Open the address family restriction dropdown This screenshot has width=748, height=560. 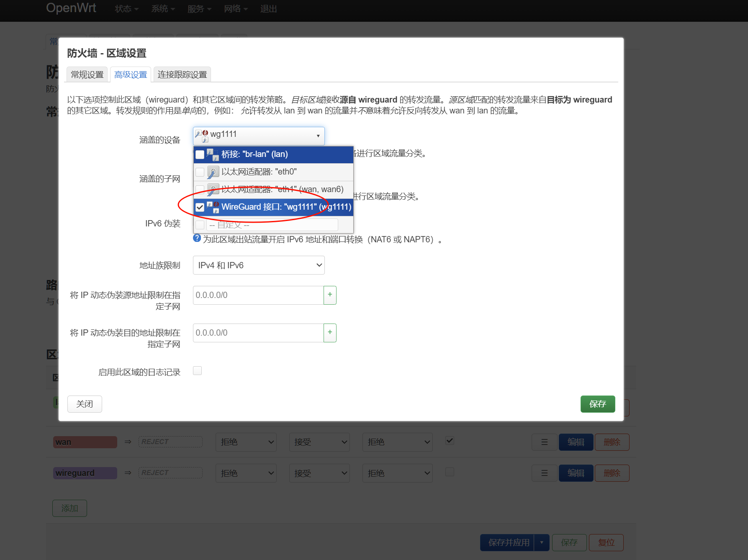[x=258, y=265]
